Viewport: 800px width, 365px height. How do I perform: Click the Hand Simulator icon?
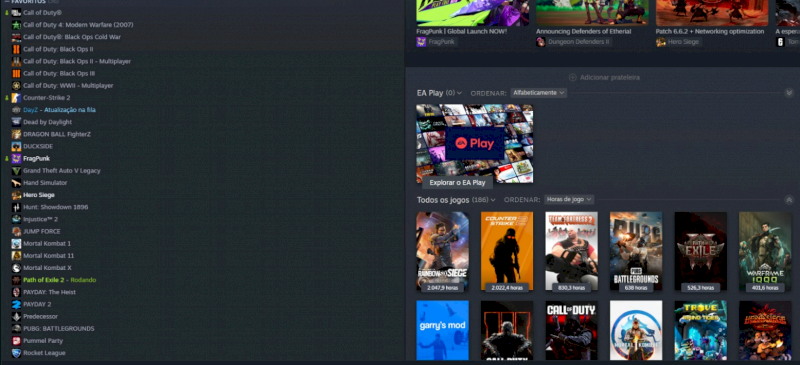coord(16,183)
